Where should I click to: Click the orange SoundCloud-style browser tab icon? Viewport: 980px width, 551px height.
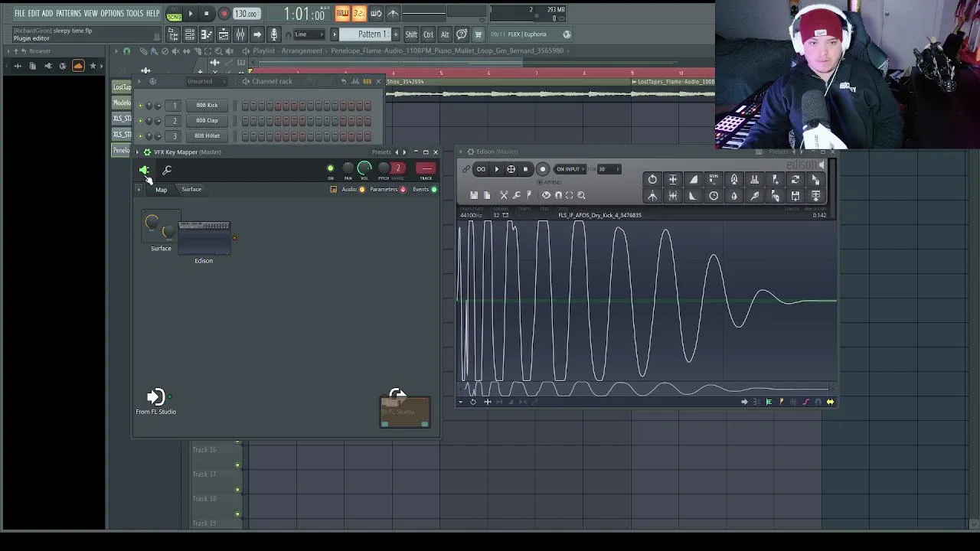pyautogui.click(x=77, y=67)
